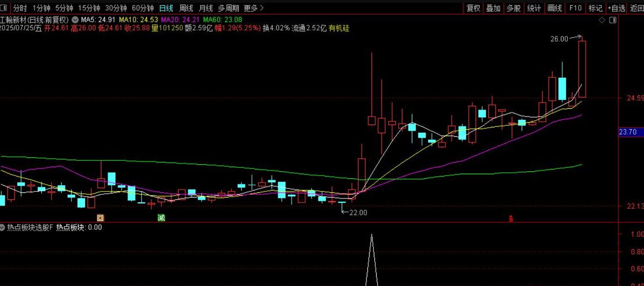Click the orange 回 marker below the chart

coord(101,218)
